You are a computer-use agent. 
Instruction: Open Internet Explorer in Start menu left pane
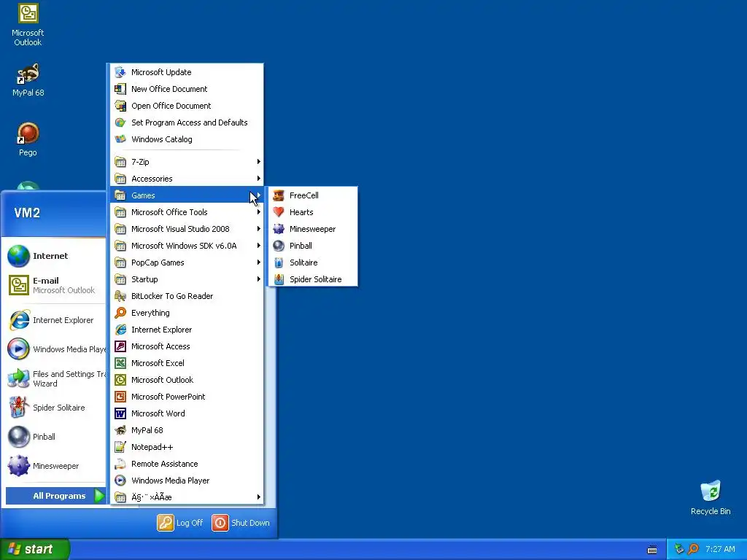tap(55, 320)
